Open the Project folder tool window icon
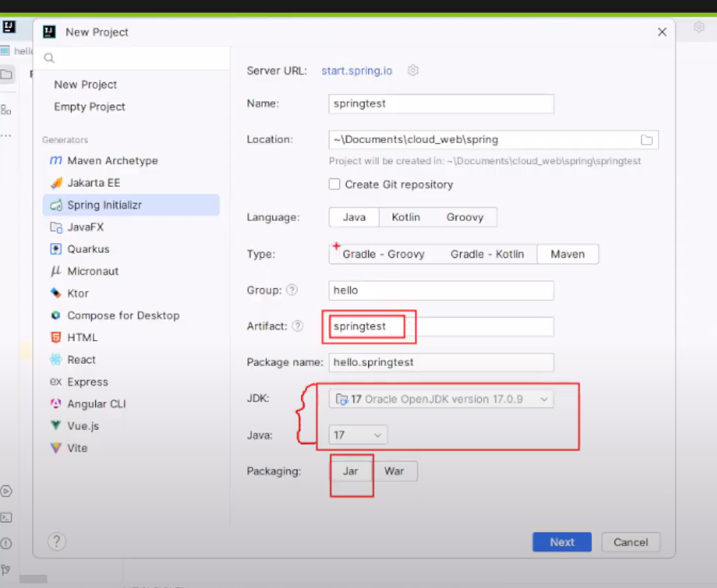This screenshot has width=717, height=588. pos(6,74)
